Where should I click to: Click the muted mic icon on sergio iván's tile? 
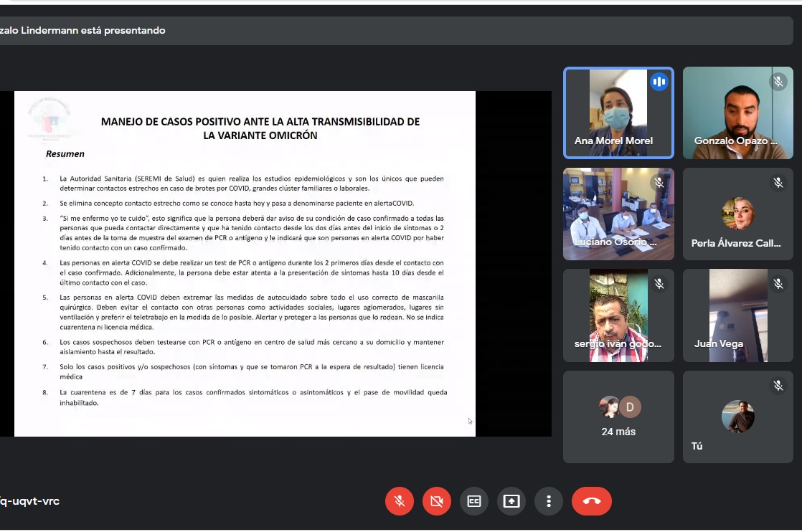click(x=659, y=284)
